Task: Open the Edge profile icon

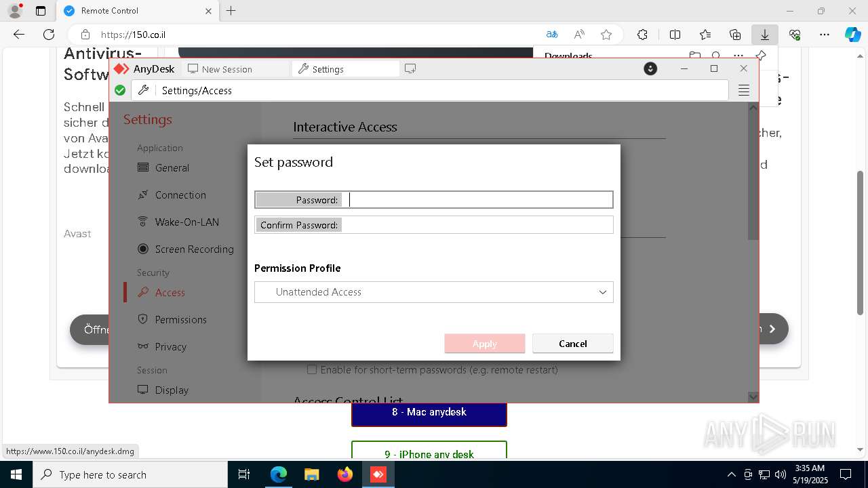Action: (15, 11)
